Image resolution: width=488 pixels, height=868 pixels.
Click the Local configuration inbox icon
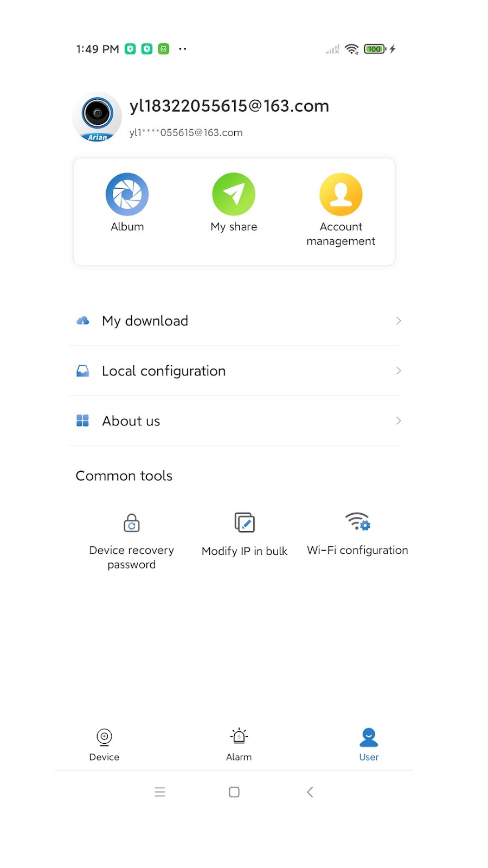pos(82,371)
